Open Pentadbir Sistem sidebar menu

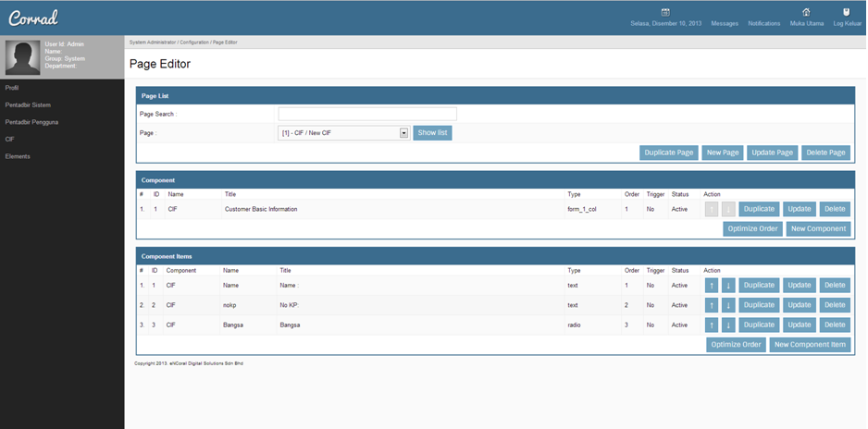(28, 105)
